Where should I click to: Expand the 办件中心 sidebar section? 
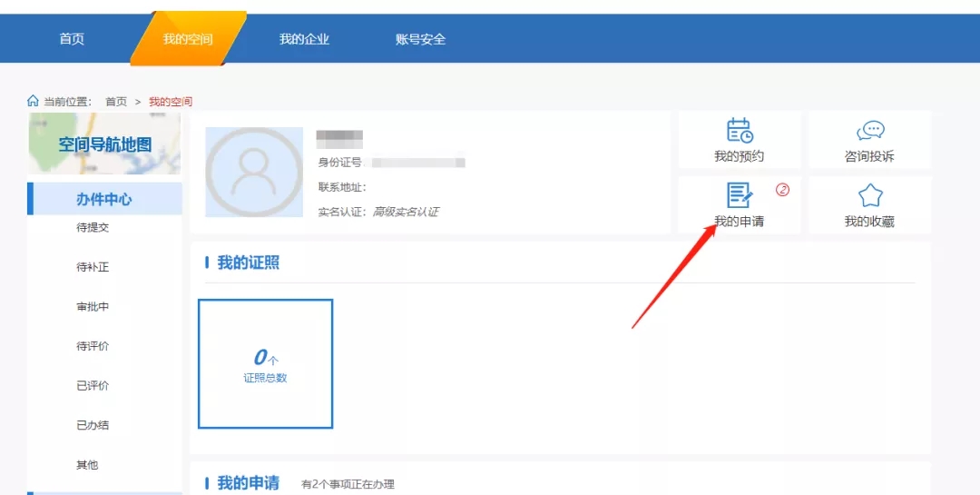pyautogui.click(x=103, y=199)
